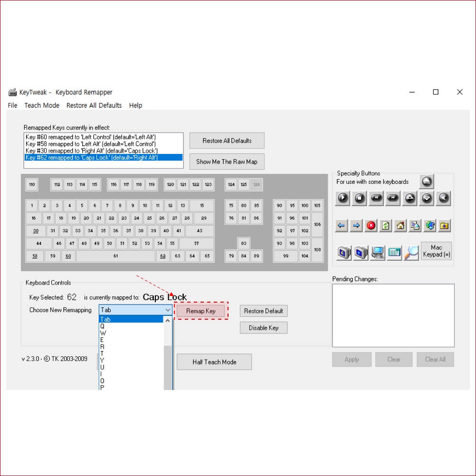The height and width of the screenshot is (476, 476).
Task: Click the Mute speaker specialty button
Action: coord(443,198)
